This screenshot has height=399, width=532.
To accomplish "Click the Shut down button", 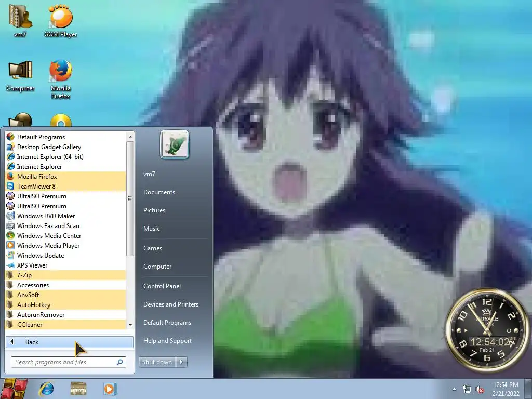I will click(157, 362).
